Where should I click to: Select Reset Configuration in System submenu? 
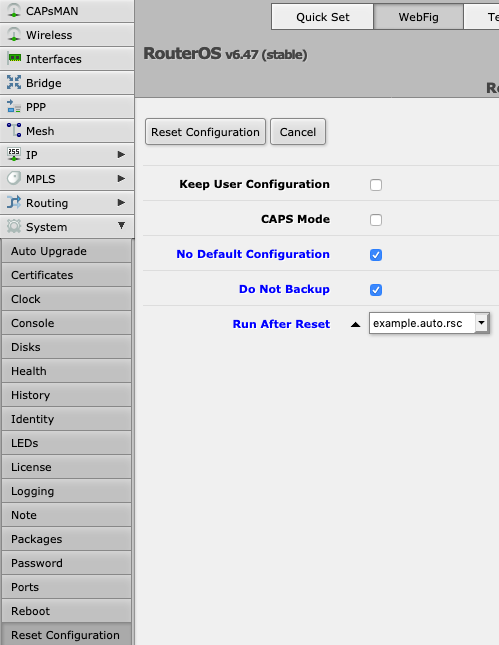tap(66, 635)
